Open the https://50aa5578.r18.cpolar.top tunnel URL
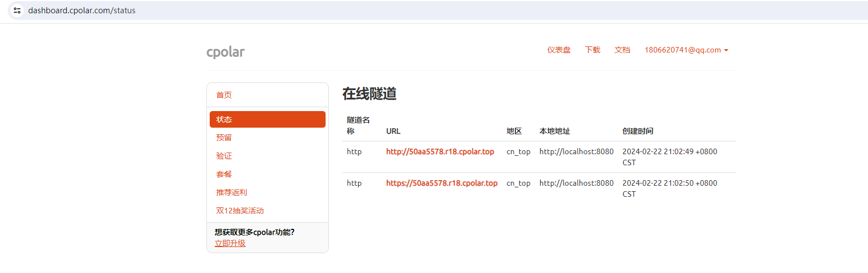 tap(442, 183)
